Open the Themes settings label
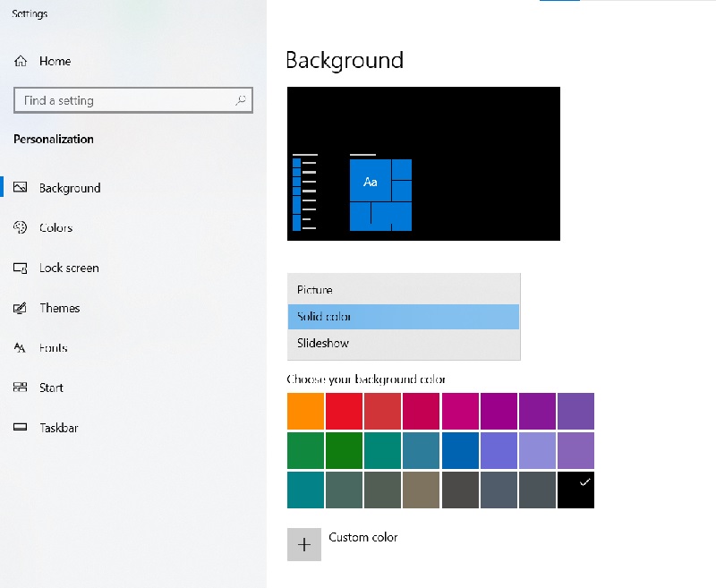The height and width of the screenshot is (588, 716). tap(59, 309)
